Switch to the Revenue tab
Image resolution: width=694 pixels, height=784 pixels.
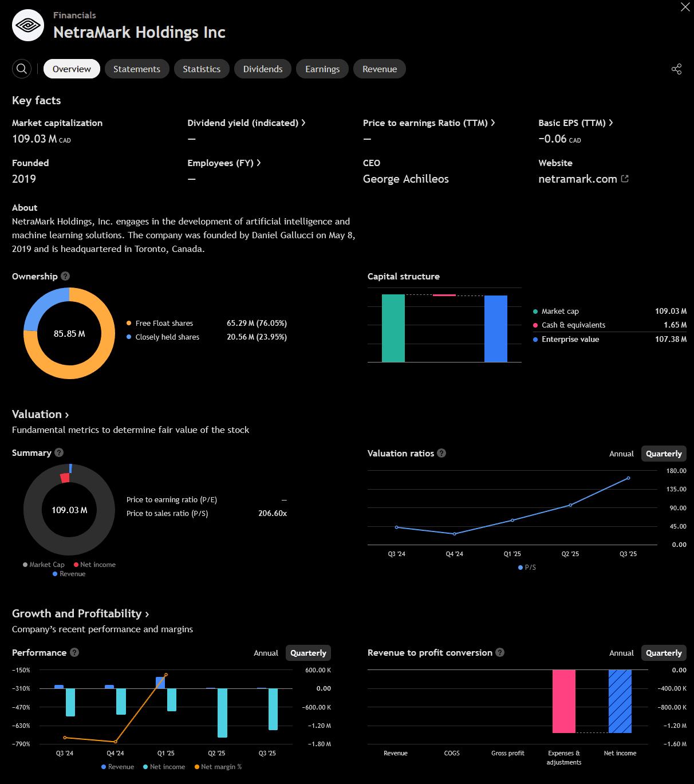click(380, 69)
